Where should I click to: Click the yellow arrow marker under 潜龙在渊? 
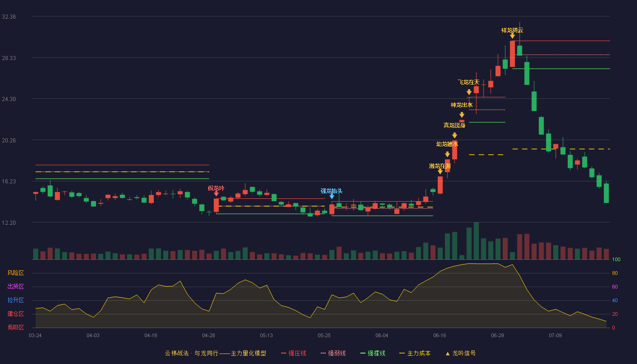tap(440, 172)
